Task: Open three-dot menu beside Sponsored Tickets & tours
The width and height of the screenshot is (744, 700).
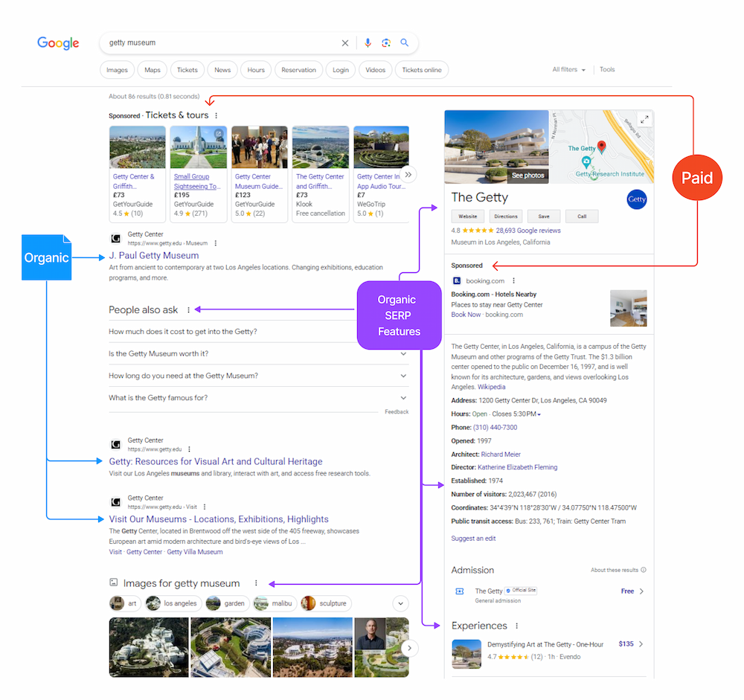Action: (x=216, y=115)
